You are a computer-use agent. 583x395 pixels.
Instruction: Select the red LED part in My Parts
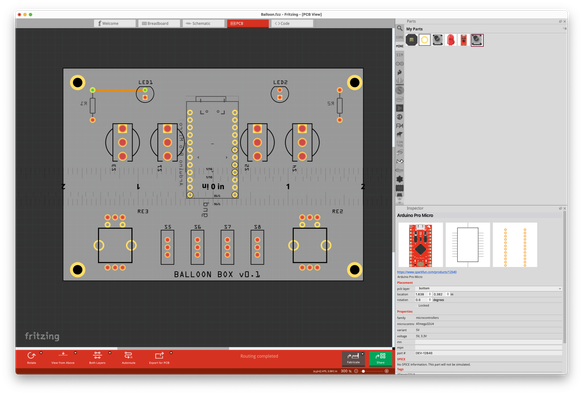(x=451, y=40)
